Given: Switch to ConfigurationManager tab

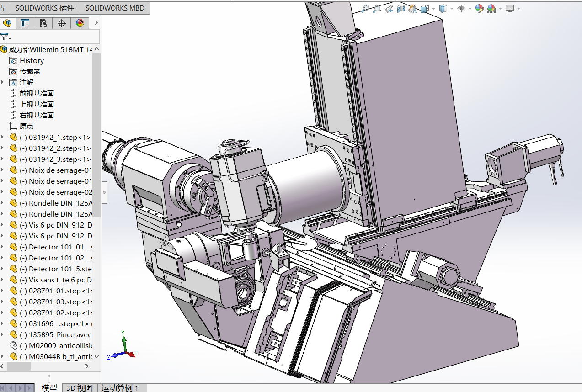Looking at the screenshot, I should coord(43,23).
